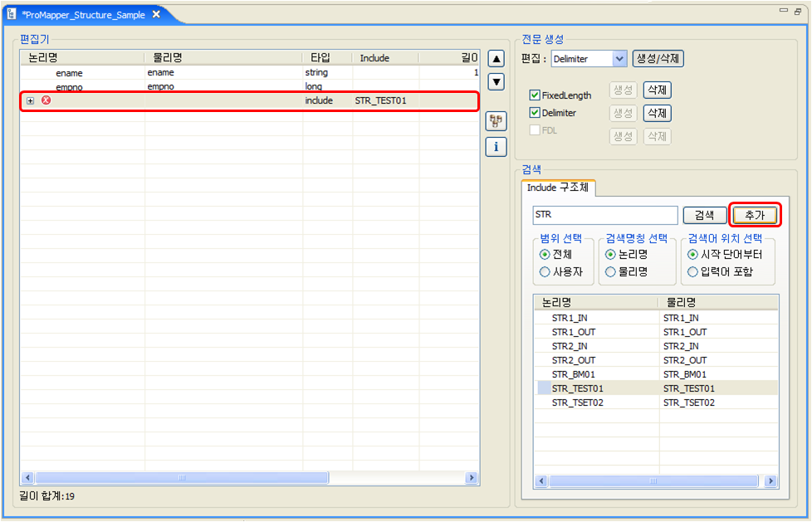Click the 검색 search button
Screen dimensions: 812x522
pos(704,215)
